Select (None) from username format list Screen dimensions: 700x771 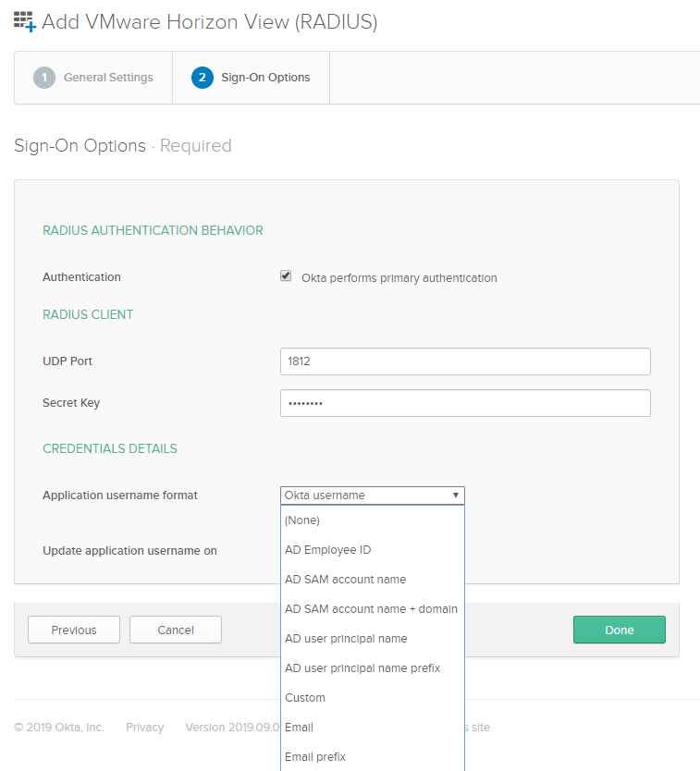(302, 520)
